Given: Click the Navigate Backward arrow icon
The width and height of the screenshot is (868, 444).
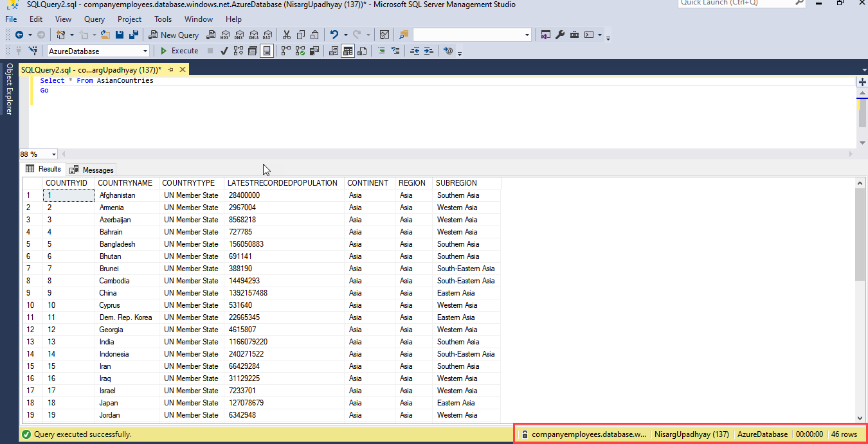Looking at the screenshot, I should 19,35.
